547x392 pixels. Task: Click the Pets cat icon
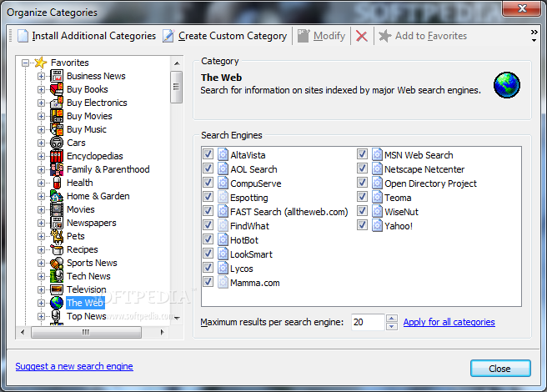pyautogui.click(x=57, y=236)
